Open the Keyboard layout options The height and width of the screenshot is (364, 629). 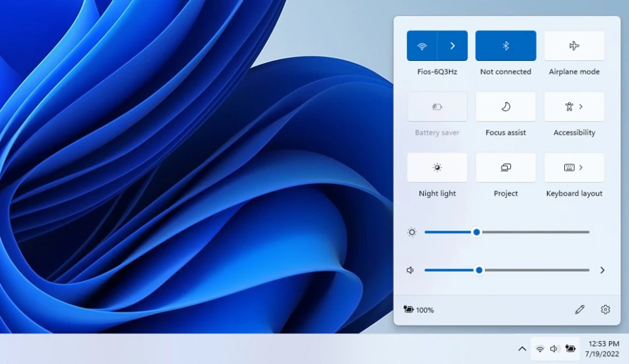coord(574,167)
